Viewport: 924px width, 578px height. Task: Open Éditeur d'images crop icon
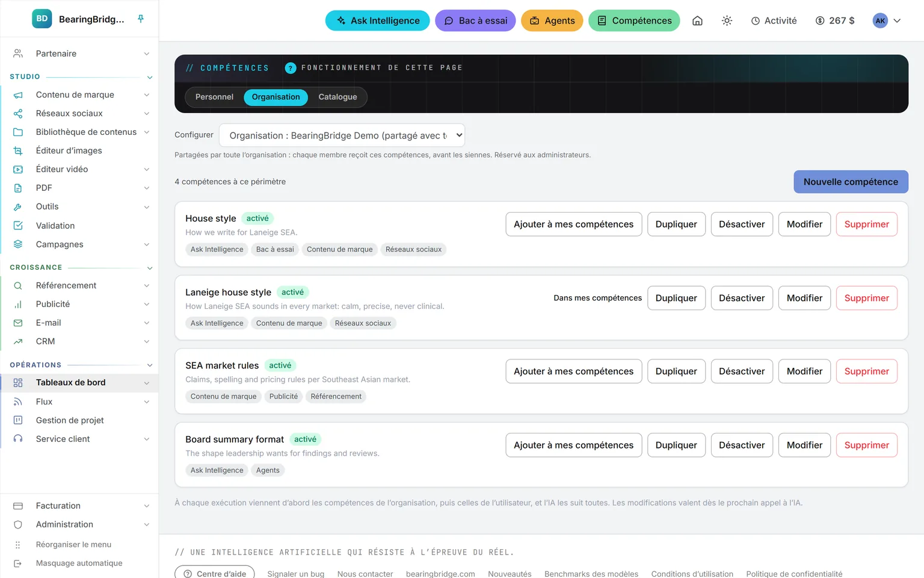click(x=18, y=151)
